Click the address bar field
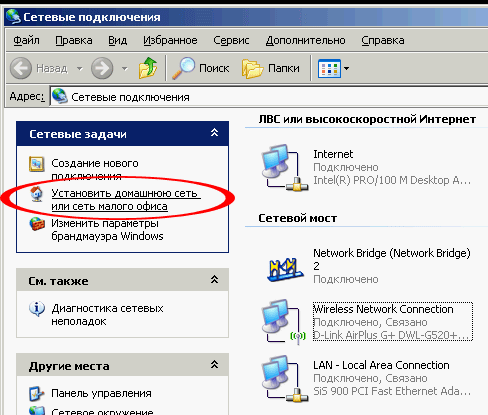The image size is (488, 415). coord(269,97)
